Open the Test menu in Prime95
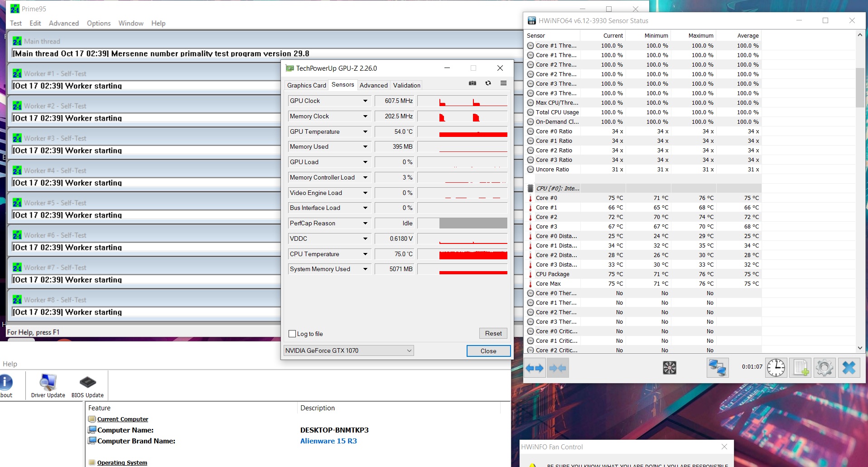This screenshot has width=868, height=467. (16, 23)
